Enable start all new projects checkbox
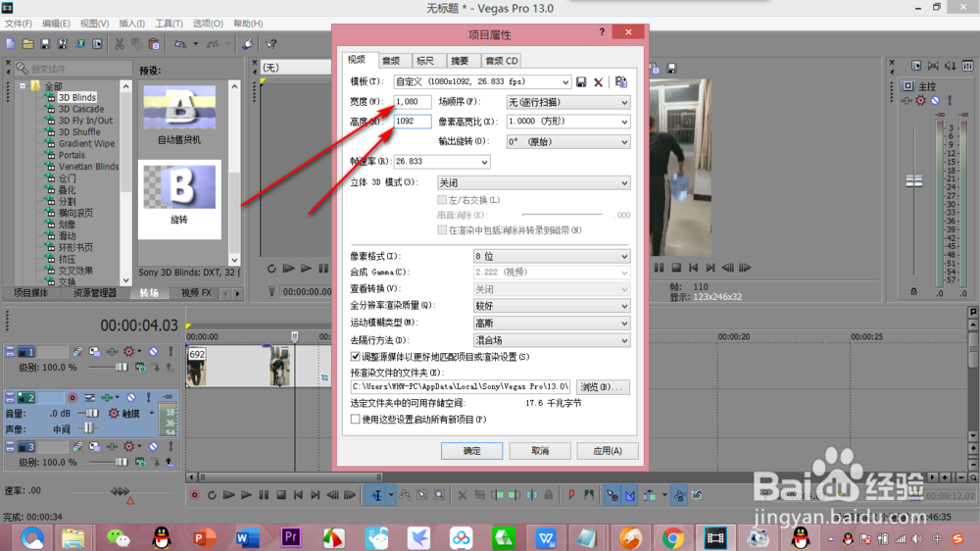Viewport: 980px width, 551px height. pyautogui.click(x=355, y=419)
